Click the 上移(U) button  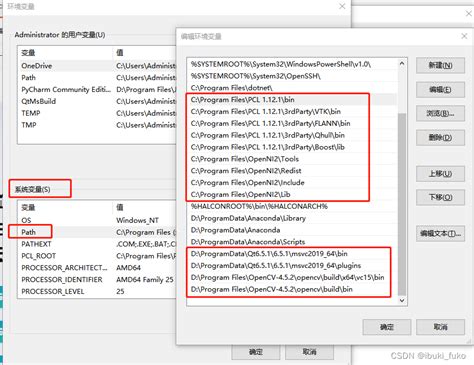tap(440, 174)
